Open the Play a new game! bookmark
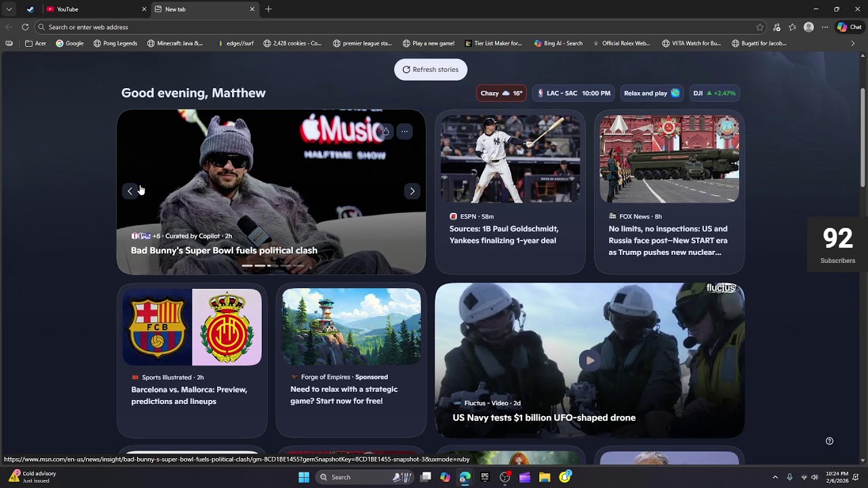 (x=429, y=43)
